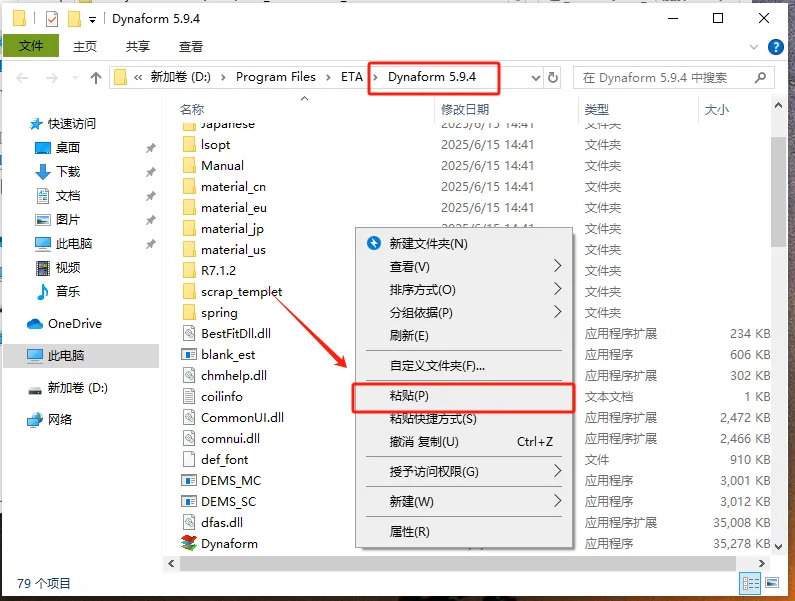Click the vertical scrollbar down arrow
Image resolution: width=795 pixels, height=601 pixels.
[x=778, y=547]
